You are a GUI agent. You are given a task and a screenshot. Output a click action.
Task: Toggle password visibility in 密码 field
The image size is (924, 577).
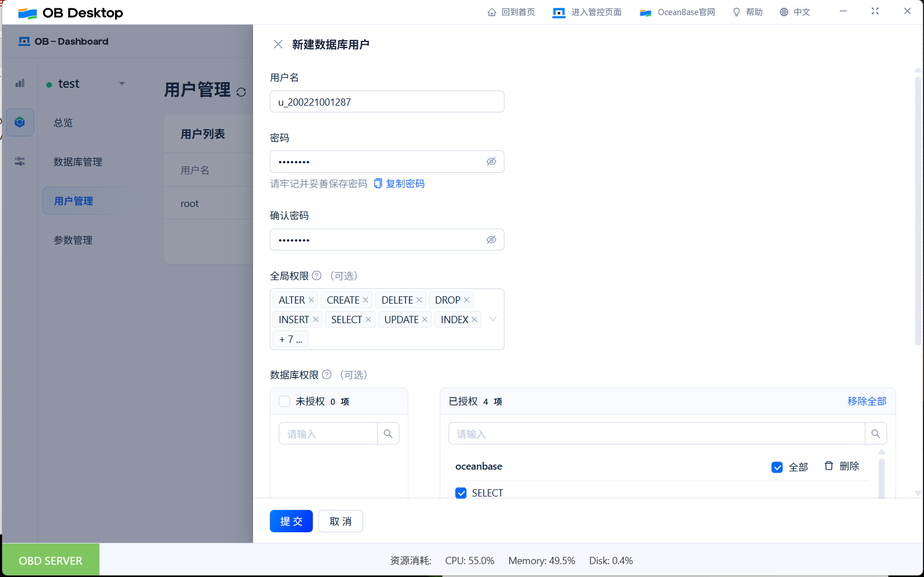tap(491, 161)
